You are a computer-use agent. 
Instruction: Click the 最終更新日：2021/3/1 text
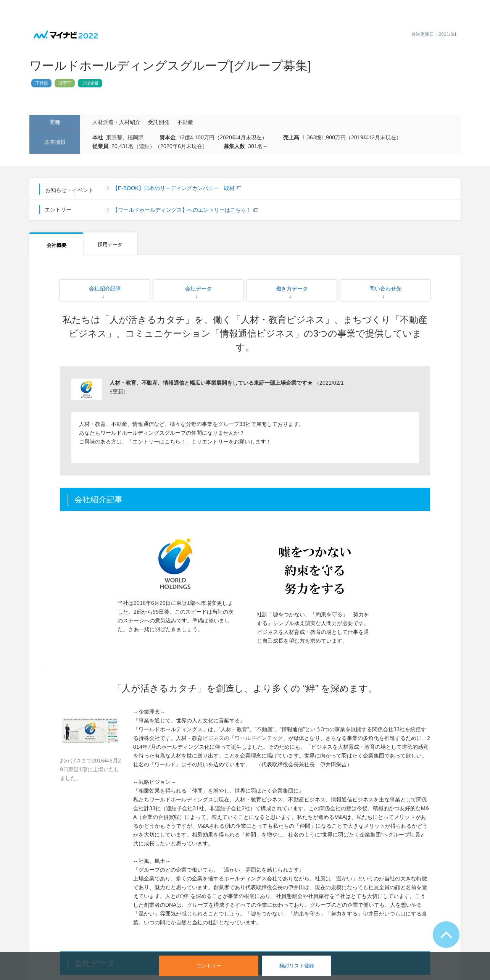(x=434, y=34)
